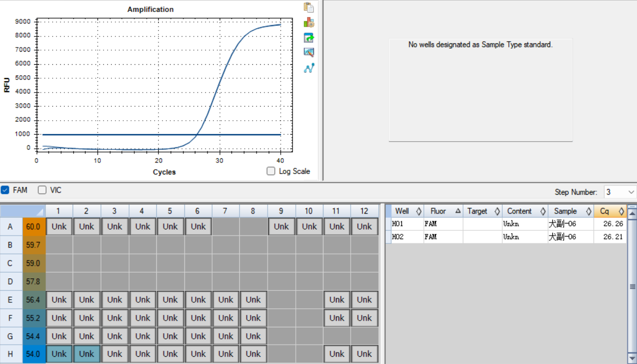Viewport: 637px width, 364px height.
Task: Click the Amplification chart title
Action: [150, 9]
